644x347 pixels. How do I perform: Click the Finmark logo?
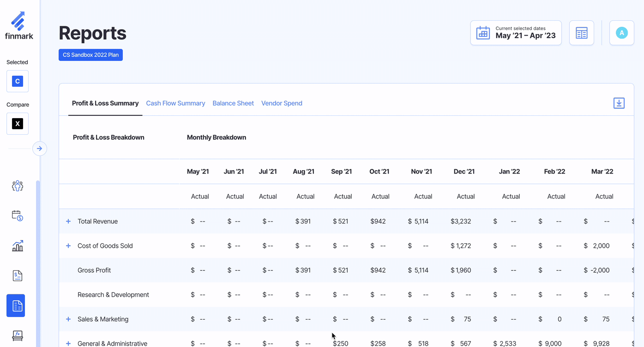click(x=19, y=26)
